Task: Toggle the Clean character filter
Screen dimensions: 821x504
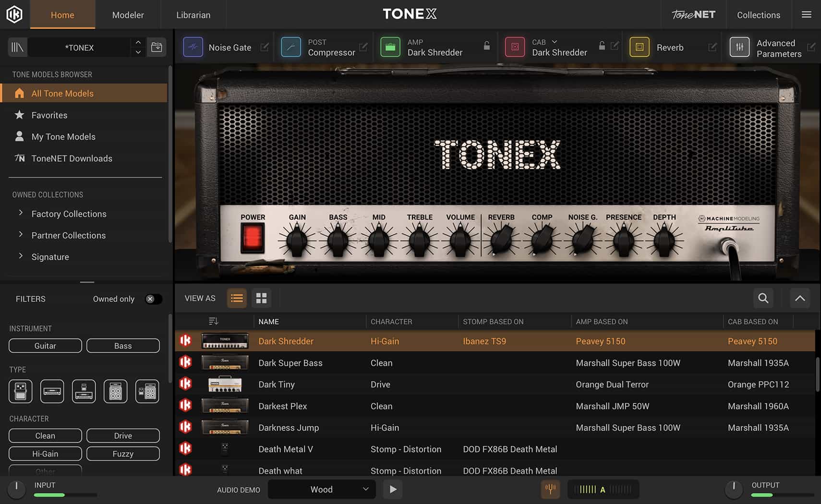Action: [x=45, y=435]
